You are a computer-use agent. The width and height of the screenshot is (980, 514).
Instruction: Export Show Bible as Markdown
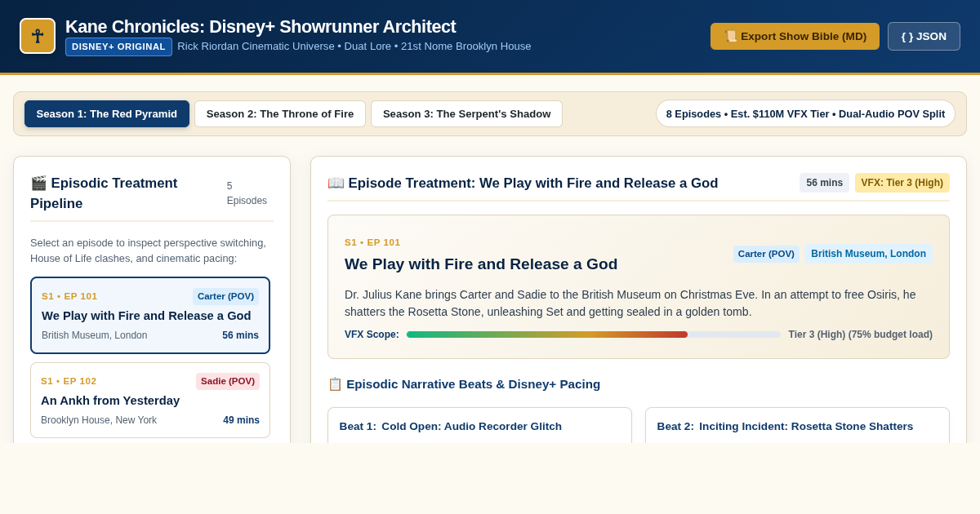click(795, 36)
